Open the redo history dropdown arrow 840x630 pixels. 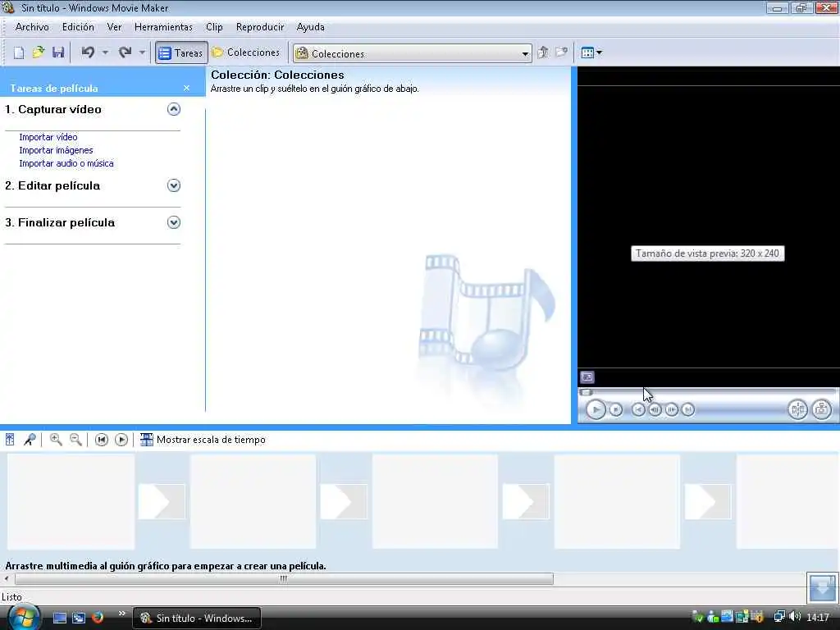[142, 52]
